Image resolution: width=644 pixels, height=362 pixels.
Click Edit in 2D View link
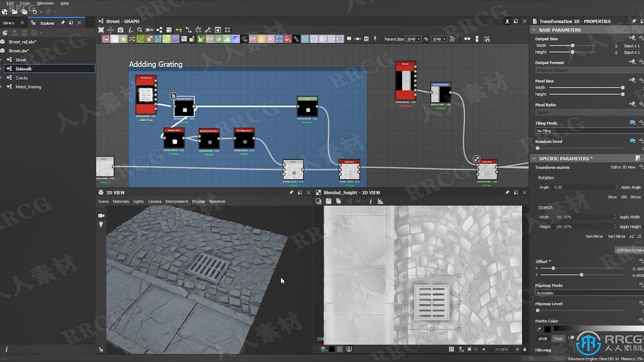tap(623, 167)
